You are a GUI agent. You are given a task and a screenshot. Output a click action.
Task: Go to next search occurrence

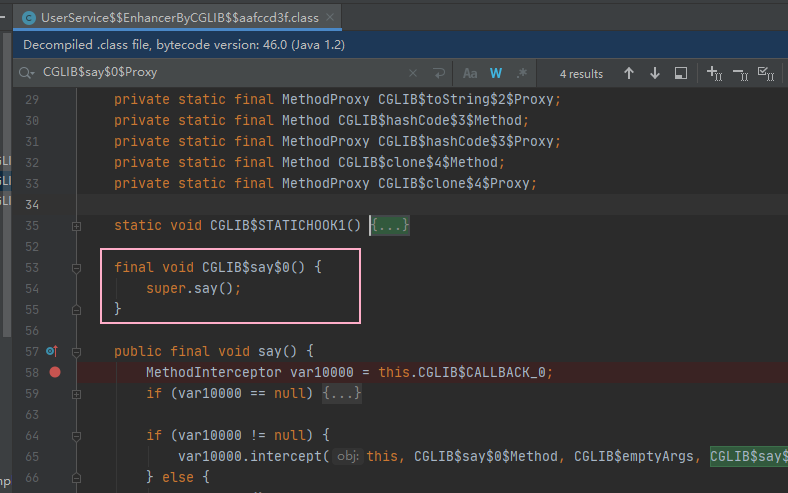(x=654, y=73)
